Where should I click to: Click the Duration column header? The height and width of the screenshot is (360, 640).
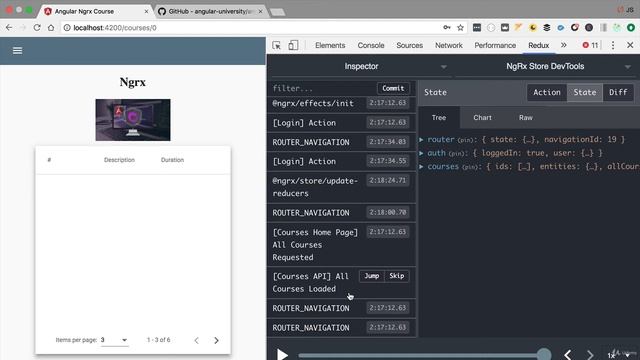[172, 160]
